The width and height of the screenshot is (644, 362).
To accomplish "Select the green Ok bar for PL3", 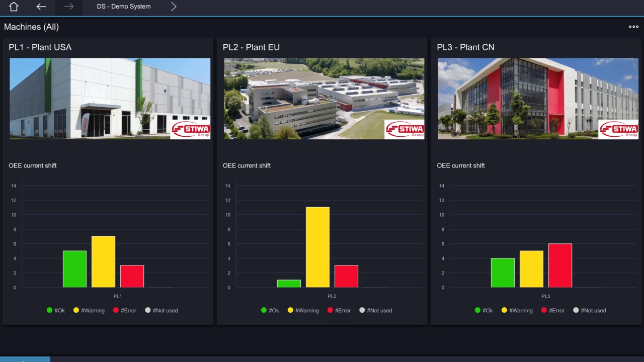I will point(503,273).
